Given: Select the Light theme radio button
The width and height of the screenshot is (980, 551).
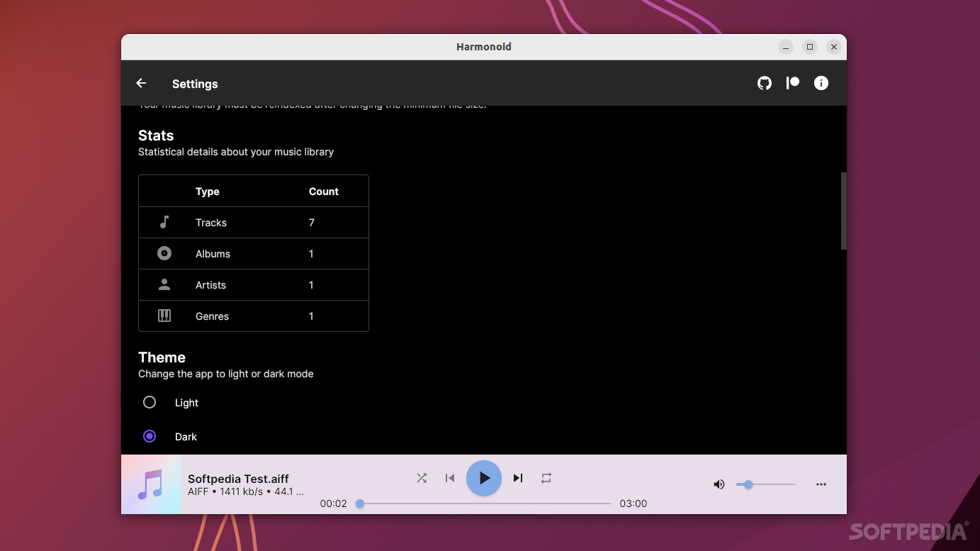Looking at the screenshot, I should coord(150,402).
